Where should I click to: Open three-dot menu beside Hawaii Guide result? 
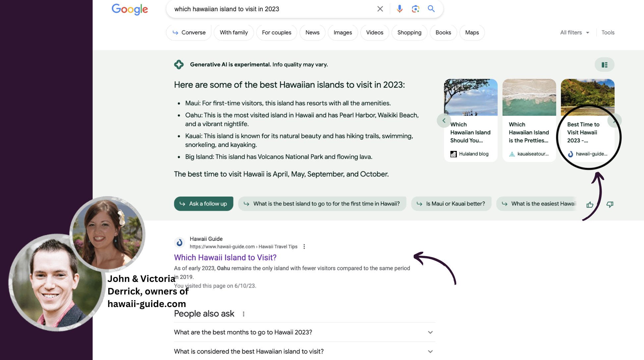pyautogui.click(x=304, y=247)
